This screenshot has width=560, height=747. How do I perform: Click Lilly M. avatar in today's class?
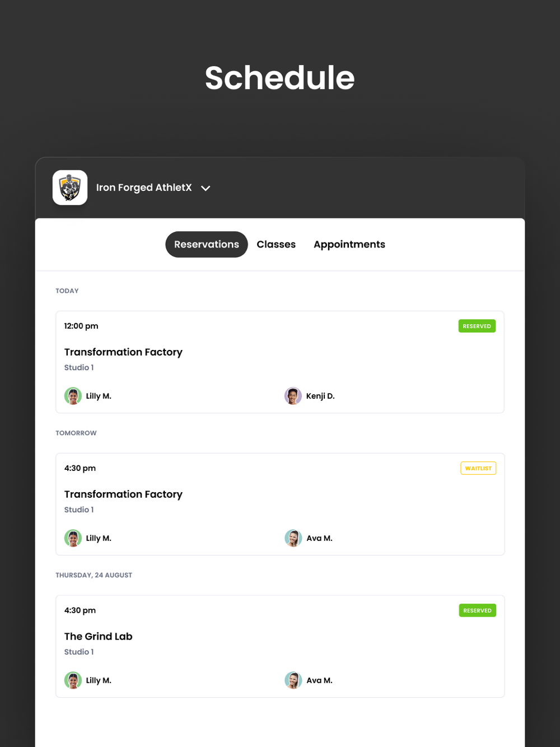73,396
